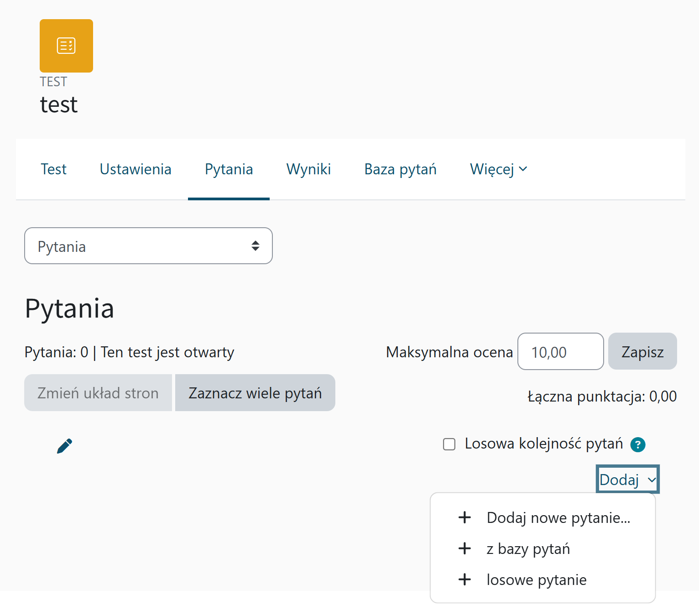699x616 pixels.
Task: Open the Pytania select dropdown
Action: pos(148,246)
